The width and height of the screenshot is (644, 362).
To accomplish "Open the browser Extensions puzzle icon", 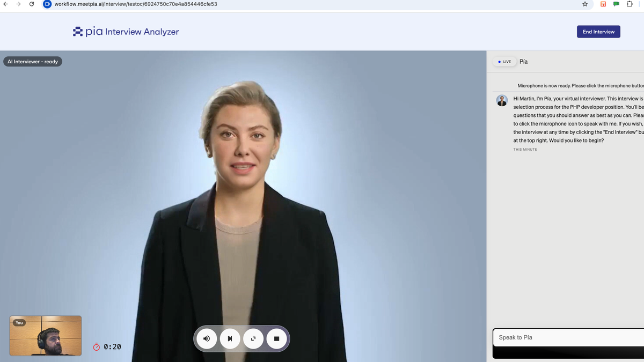I will tap(630, 4).
